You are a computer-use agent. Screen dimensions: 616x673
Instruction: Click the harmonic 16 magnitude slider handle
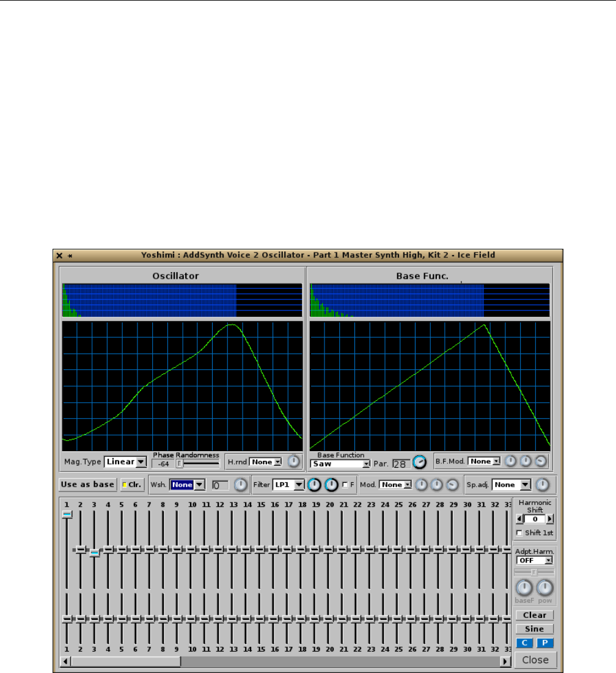click(274, 550)
